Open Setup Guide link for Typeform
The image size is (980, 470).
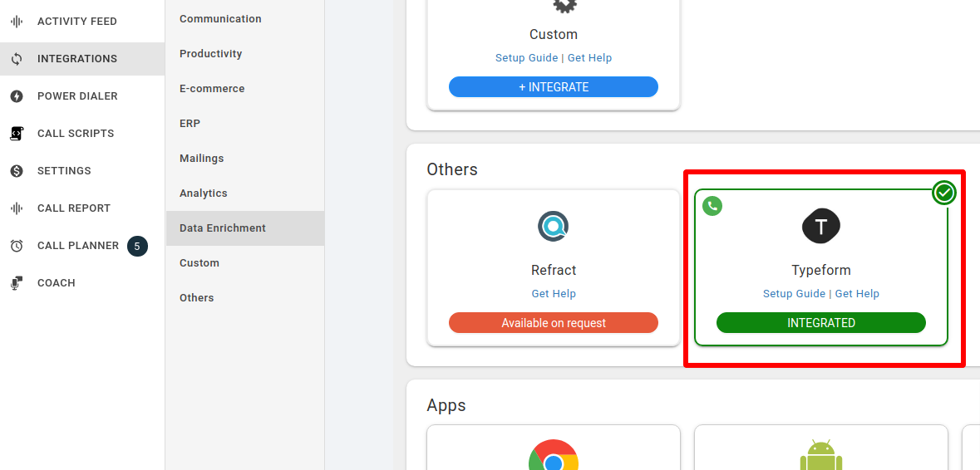coord(794,294)
